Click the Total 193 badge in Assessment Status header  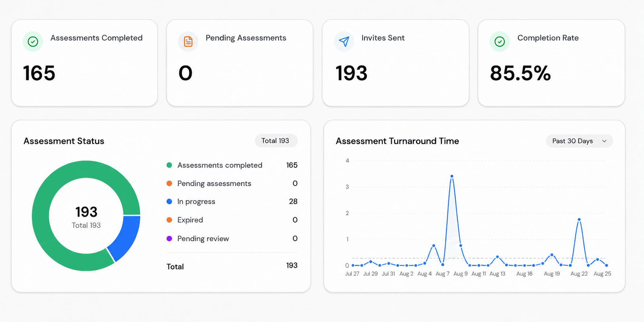tap(276, 141)
